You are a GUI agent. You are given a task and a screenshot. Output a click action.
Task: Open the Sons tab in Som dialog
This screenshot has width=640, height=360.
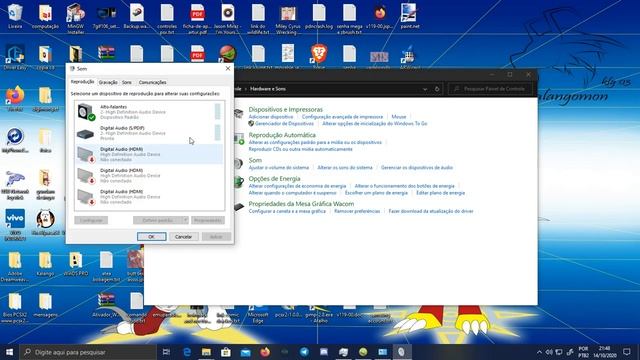point(127,82)
